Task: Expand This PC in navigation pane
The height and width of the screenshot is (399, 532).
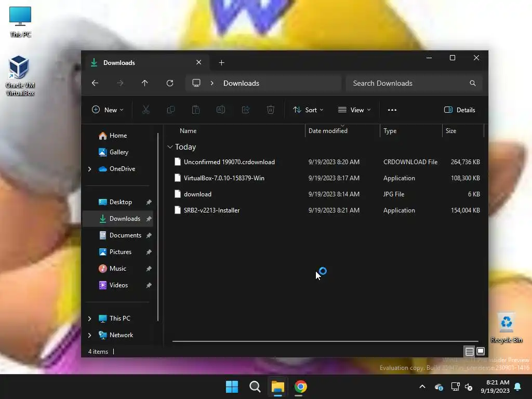Action: coord(89,318)
